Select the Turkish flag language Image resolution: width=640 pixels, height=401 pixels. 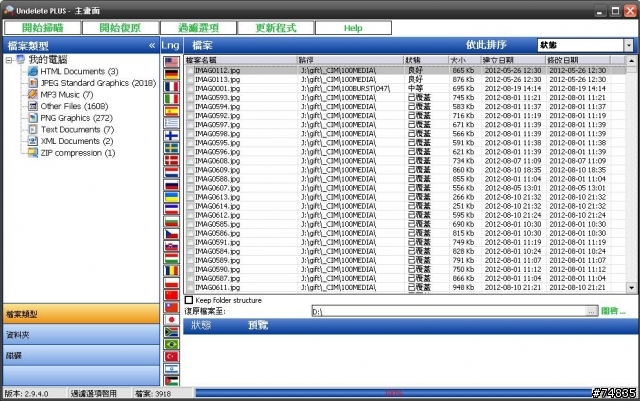tap(171, 356)
